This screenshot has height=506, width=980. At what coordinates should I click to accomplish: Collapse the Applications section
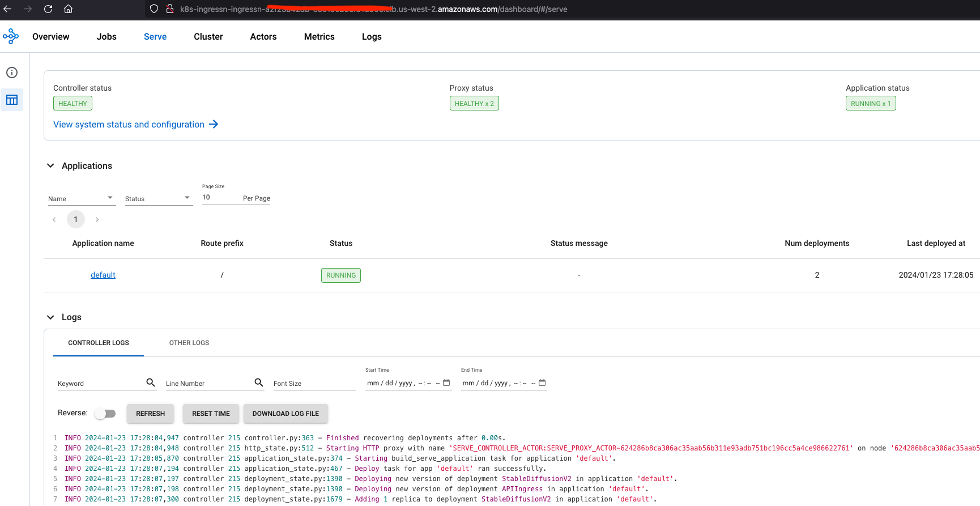coord(50,165)
